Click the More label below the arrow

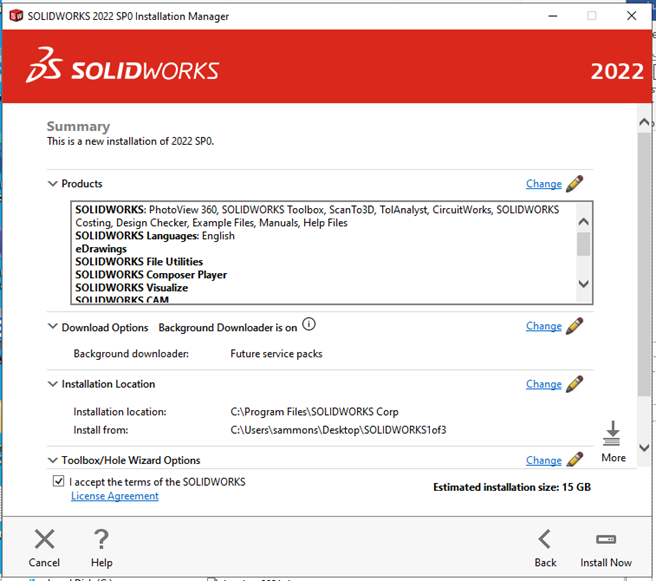613,458
